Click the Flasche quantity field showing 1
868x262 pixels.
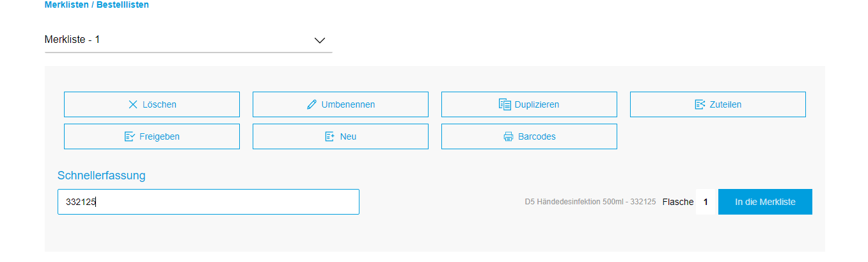point(706,202)
